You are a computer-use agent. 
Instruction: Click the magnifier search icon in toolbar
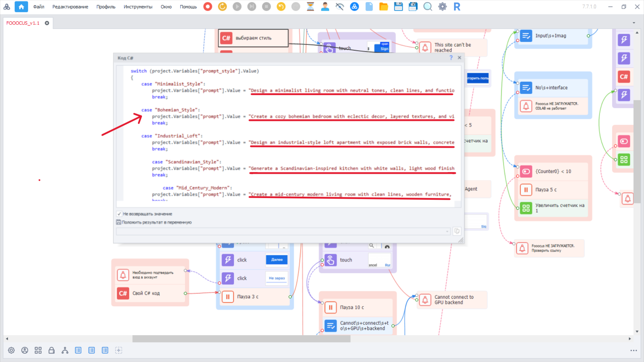click(x=428, y=7)
